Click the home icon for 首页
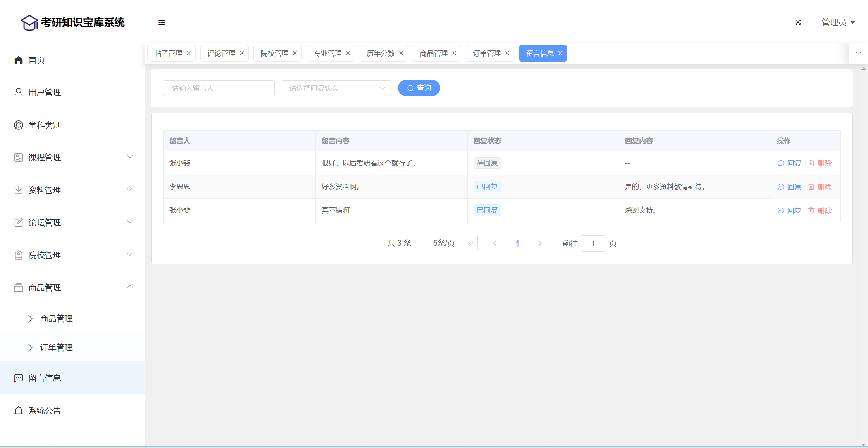This screenshot has width=868, height=448. [x=18, y=60]
